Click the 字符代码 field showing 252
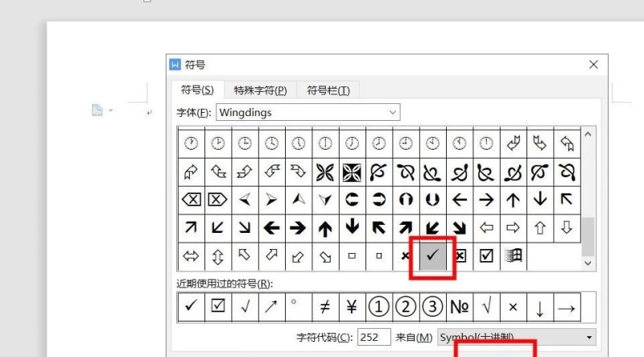The image size is (644, 357). tap(374, 338)
